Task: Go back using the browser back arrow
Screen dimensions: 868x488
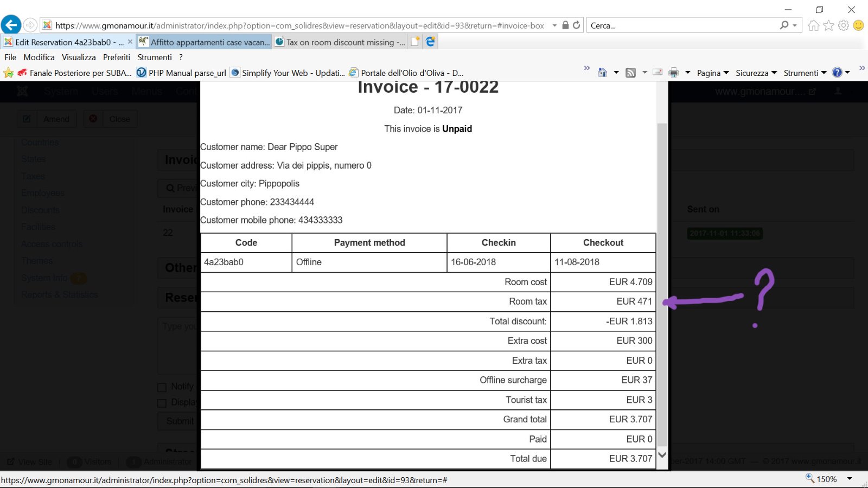Action: (x=11, y=25)
